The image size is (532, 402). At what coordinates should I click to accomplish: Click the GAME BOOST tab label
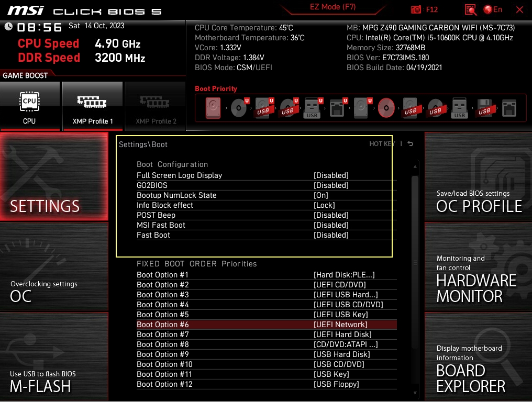tap(26, 75)
